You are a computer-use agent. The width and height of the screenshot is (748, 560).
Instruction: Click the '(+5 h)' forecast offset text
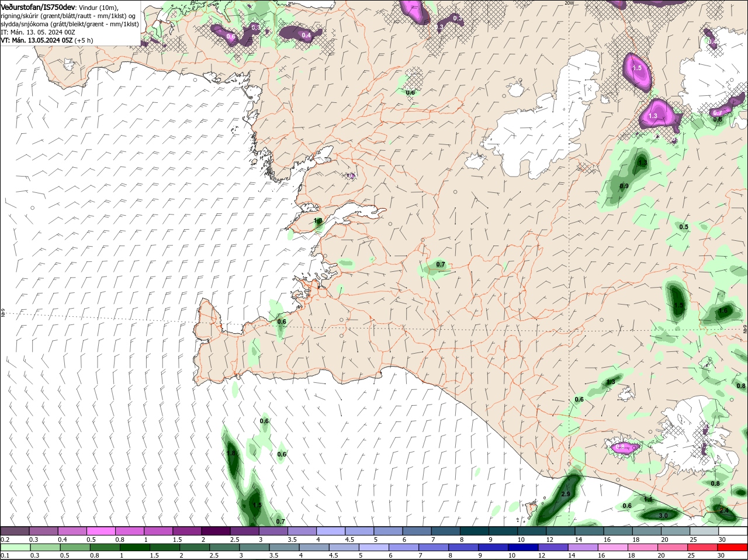pyautogui.click(x=84, y=40)
